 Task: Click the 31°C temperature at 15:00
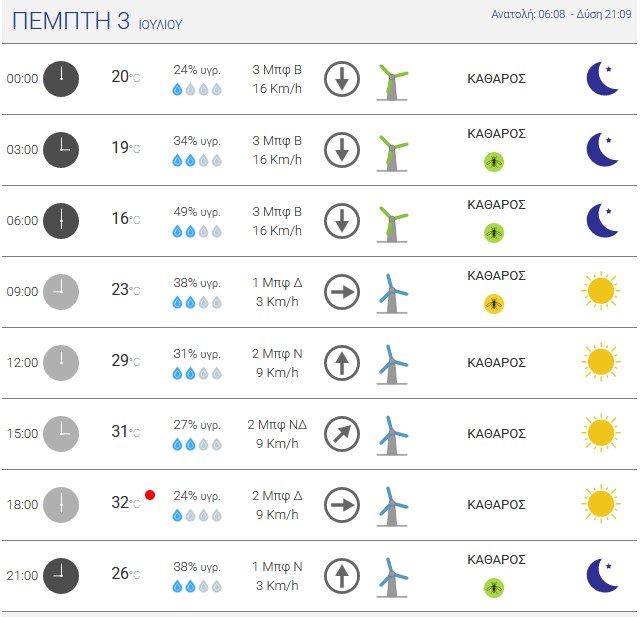tap(126, 431)
